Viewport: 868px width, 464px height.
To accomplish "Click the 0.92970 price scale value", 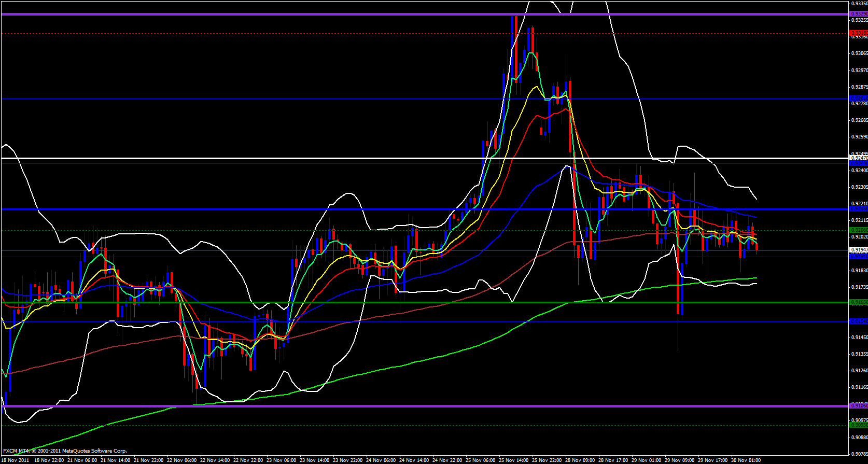I will pyautogui.click(x=859, y=70).
